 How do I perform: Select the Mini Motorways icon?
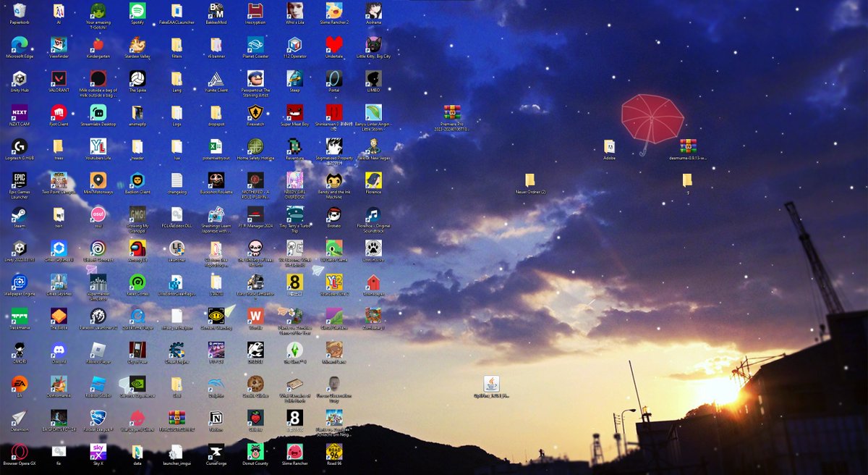coord(98,180)
